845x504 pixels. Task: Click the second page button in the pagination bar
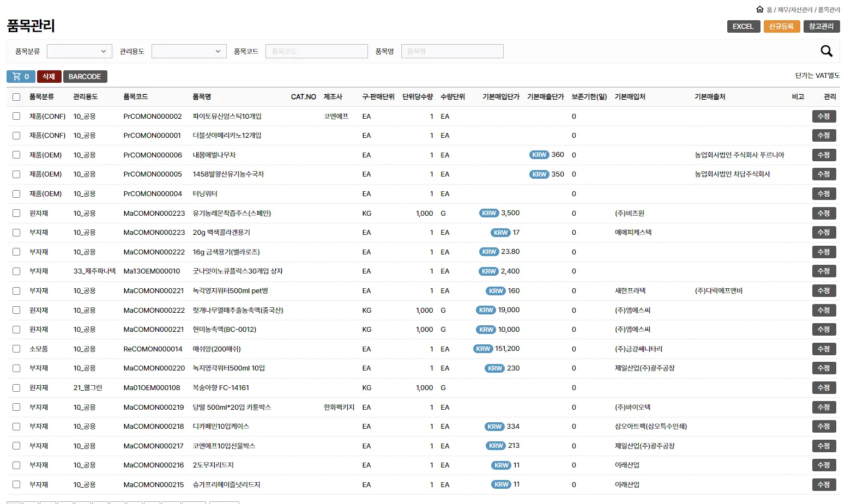31,502
